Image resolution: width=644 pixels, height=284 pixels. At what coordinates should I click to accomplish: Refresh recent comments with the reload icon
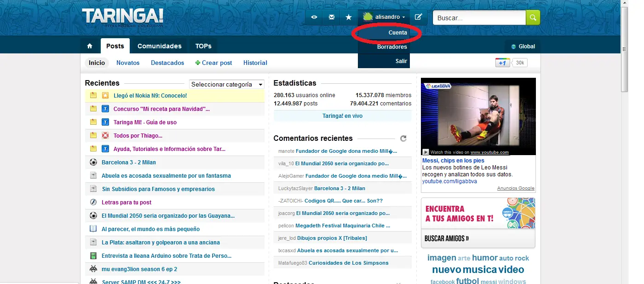coord(403,139)
